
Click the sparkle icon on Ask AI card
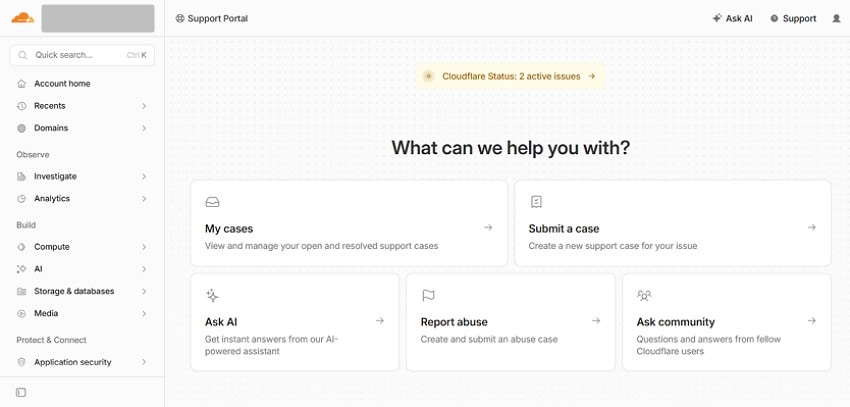(x=212, y=295)
